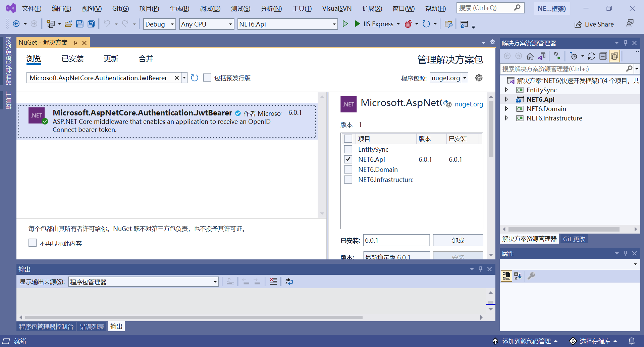Click the Home icon in Solution Explorer toolbar
Image resolution: width=644 pixels, height=347 pixels.
click(530, 56)
